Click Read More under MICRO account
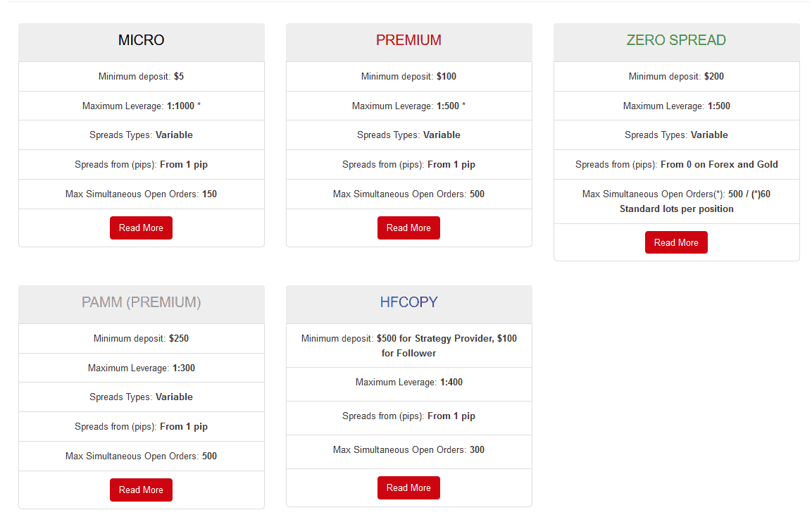The image size is (812, 522). (x=141, y=228)
